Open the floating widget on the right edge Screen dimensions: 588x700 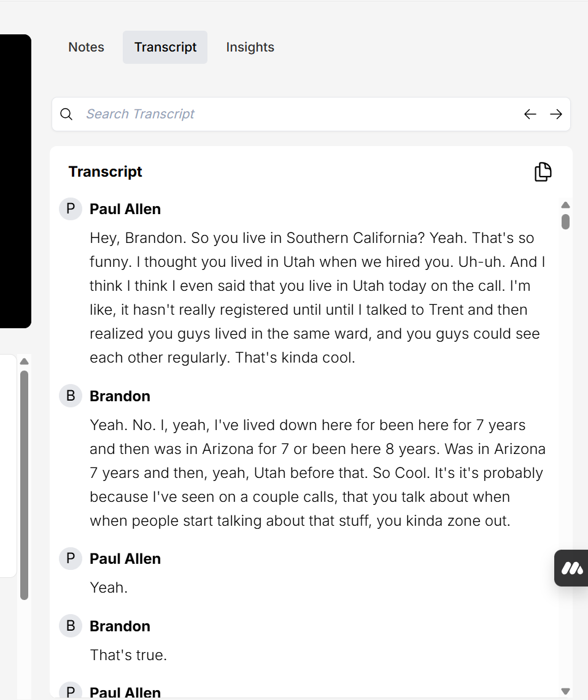tap(572, 568)
